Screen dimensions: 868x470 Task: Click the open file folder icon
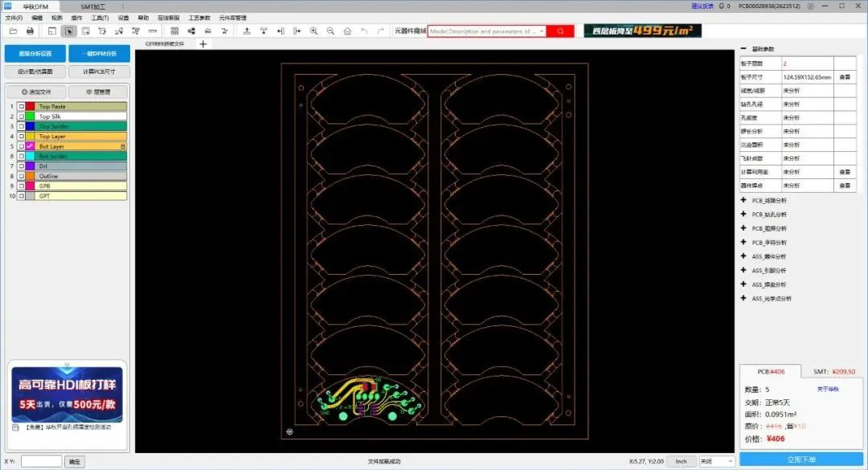click(12, 31)
